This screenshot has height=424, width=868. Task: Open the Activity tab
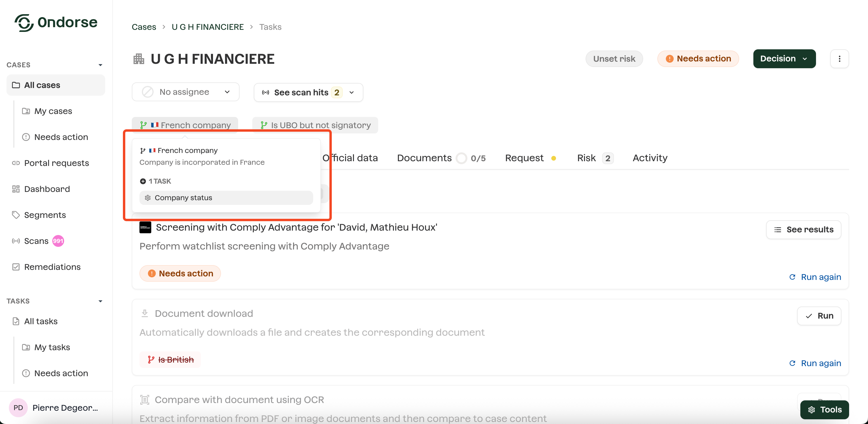click(x=650, y=158)
